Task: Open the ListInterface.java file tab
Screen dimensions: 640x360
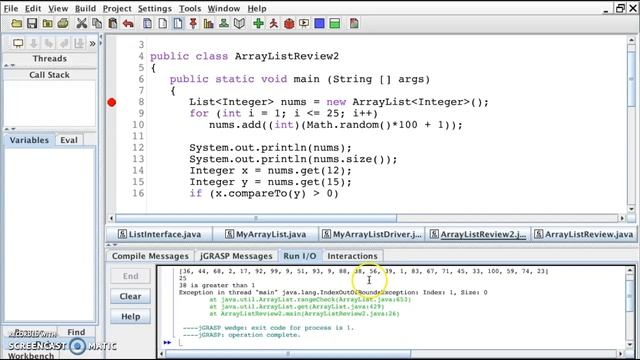Action: [x=160, y=234]
